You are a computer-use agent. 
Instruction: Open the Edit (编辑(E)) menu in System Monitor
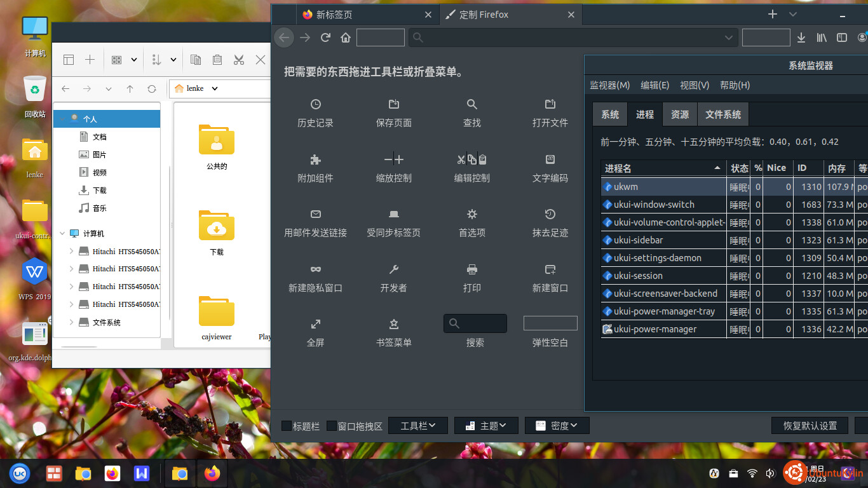654,85
